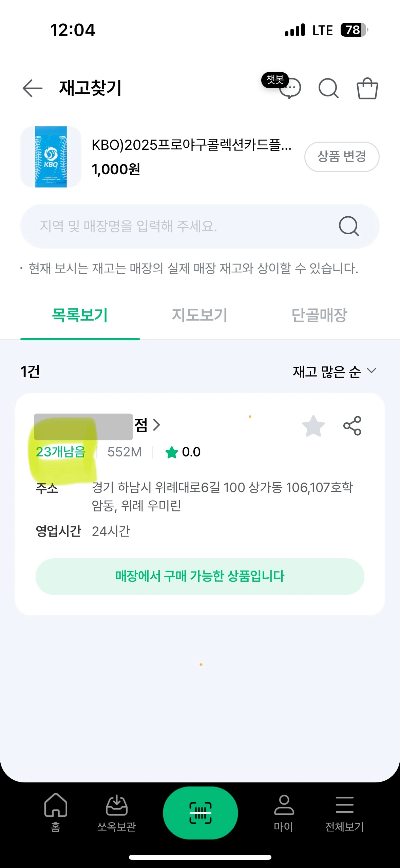The height and width of the screenshot is (868, 400).
Task: Tap the barcode scanner center button
Action: 200,813
